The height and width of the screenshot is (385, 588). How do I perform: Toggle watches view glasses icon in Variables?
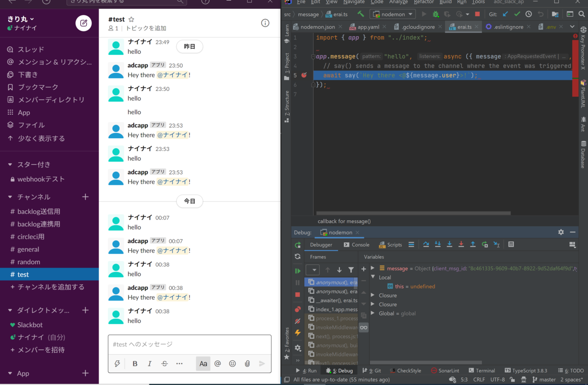(x=364, y=327)
